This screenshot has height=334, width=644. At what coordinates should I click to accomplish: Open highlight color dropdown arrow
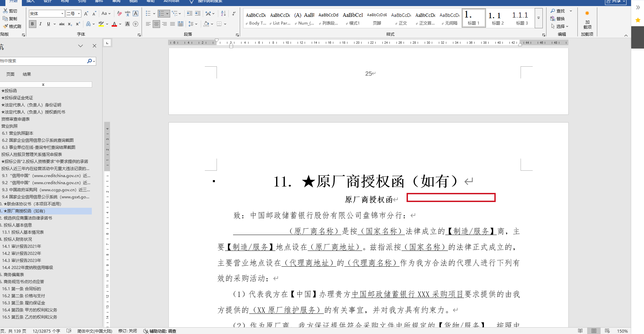coord(107,24)
